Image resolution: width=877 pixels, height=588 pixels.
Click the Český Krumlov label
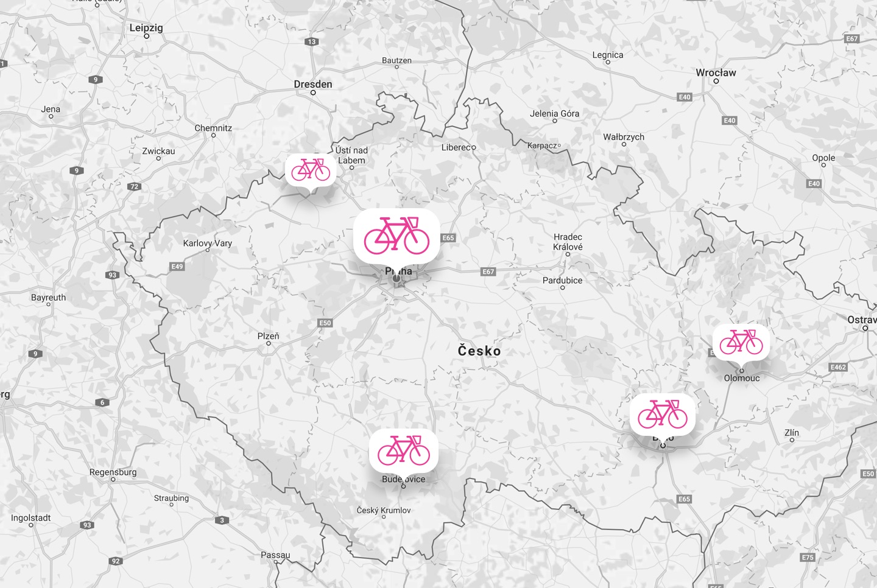[384, 510]
